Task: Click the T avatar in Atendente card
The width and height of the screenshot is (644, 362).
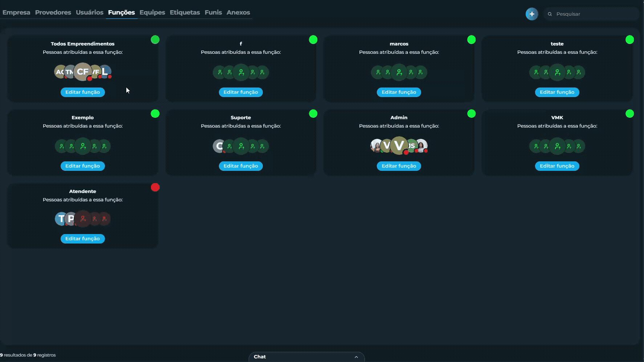Action: click(x=61, y=219)
